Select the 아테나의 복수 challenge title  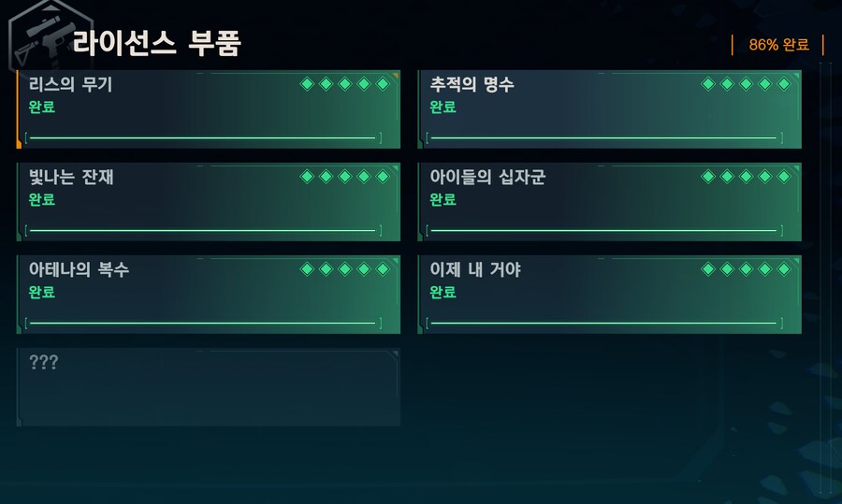coord(79,270)
